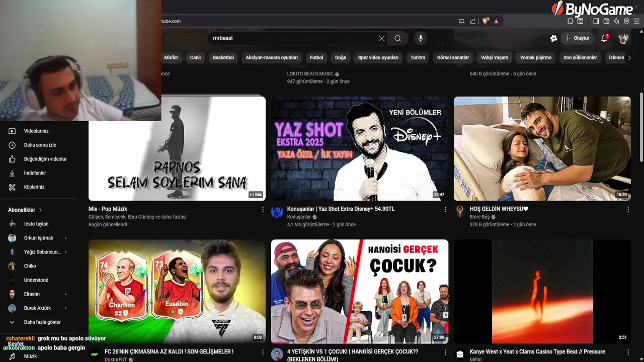Viewport: 644px width, 362px height.
Task: Clear the mrbeast search text
Action: 381,38
